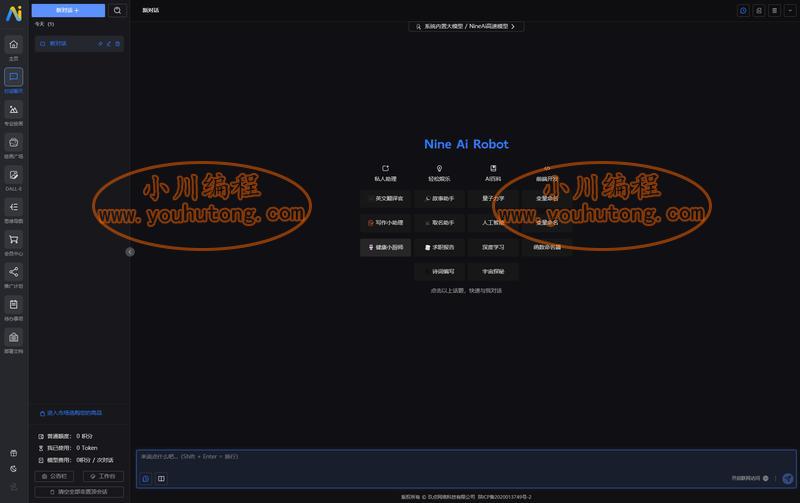
Task: Click the 故事助手 prompt chip
Action: (x=439, y=198)
